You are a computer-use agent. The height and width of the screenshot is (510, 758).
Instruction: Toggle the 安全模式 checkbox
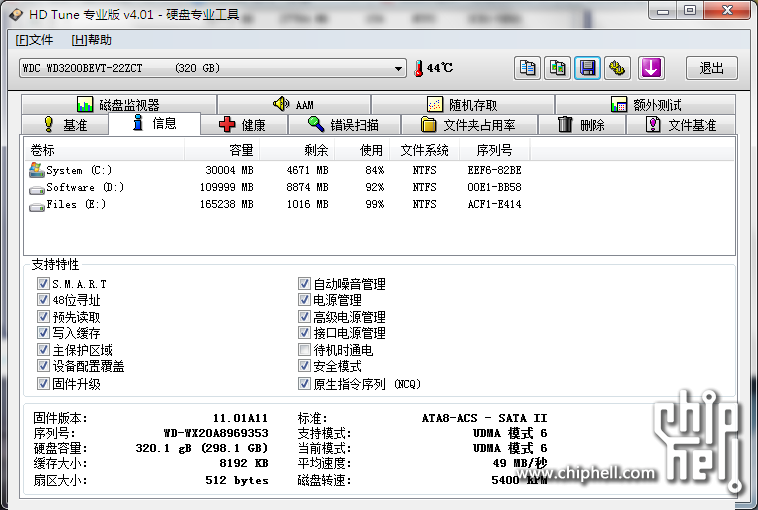(304, 366)
